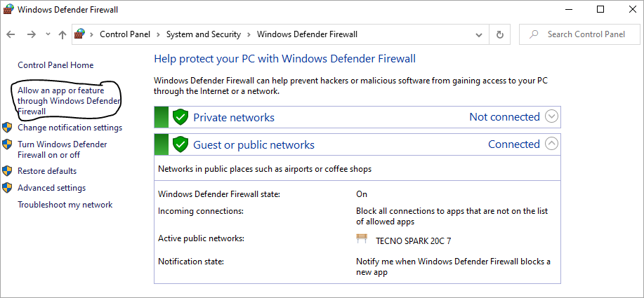Open Change notification settings link
Viewport: 644px width, 298px height.
(70, 128)
